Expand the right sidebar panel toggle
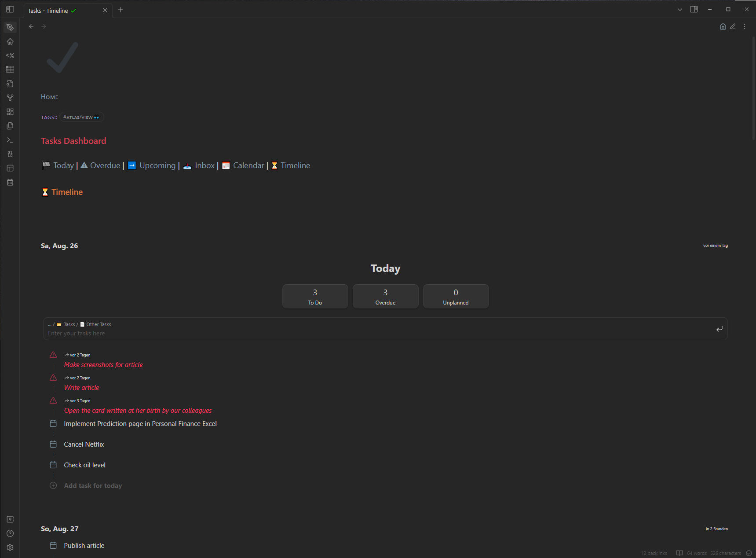Viewport: 756px width, 558px height. 694,9
